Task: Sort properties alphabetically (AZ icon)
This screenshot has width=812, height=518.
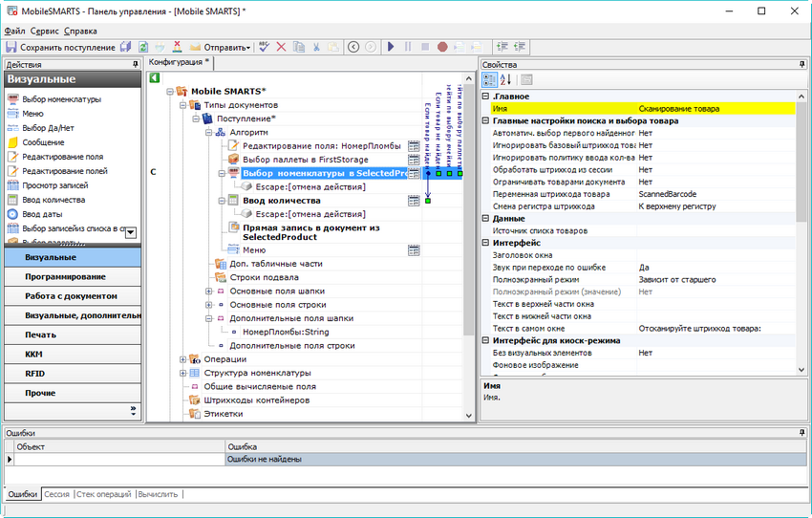Action: coord(506,79)
